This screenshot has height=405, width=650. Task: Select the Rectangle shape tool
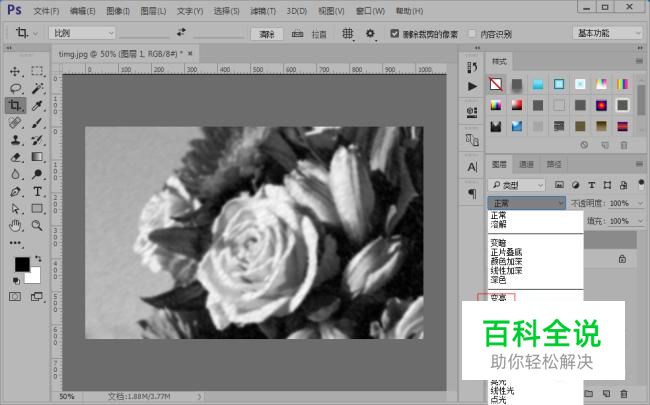pyautogui.click(x=37, y=209)
